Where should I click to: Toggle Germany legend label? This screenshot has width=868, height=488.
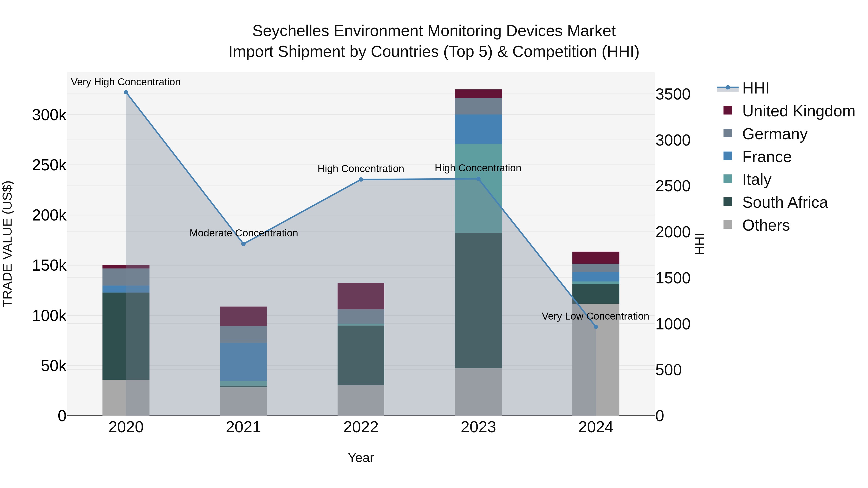pos(775,134)
